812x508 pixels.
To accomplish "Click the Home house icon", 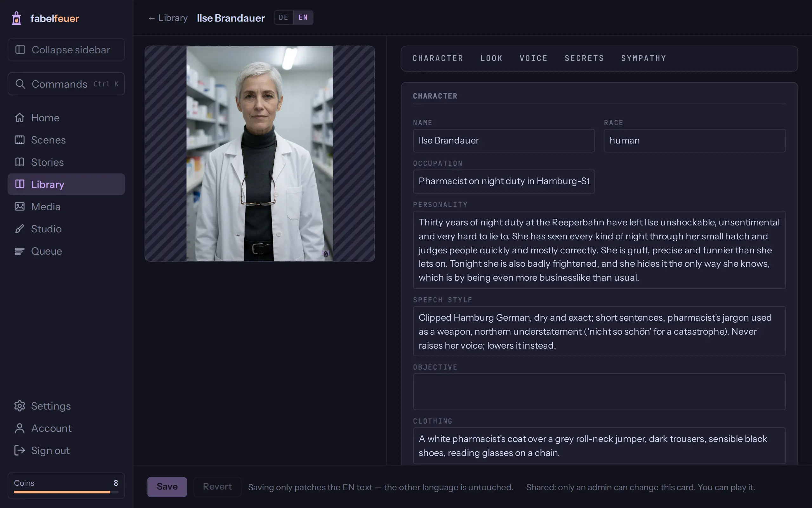I will click(19, 117).
